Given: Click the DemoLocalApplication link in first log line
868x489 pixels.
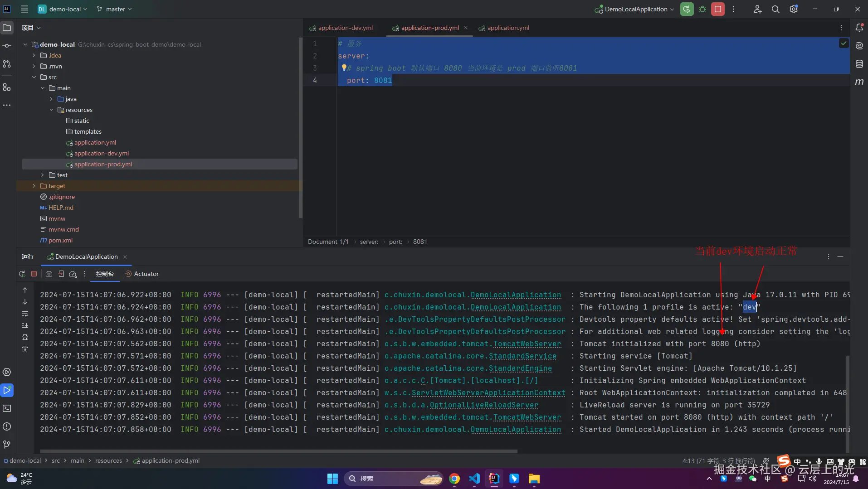Looking at the screenshot, I should click(516, 295).
